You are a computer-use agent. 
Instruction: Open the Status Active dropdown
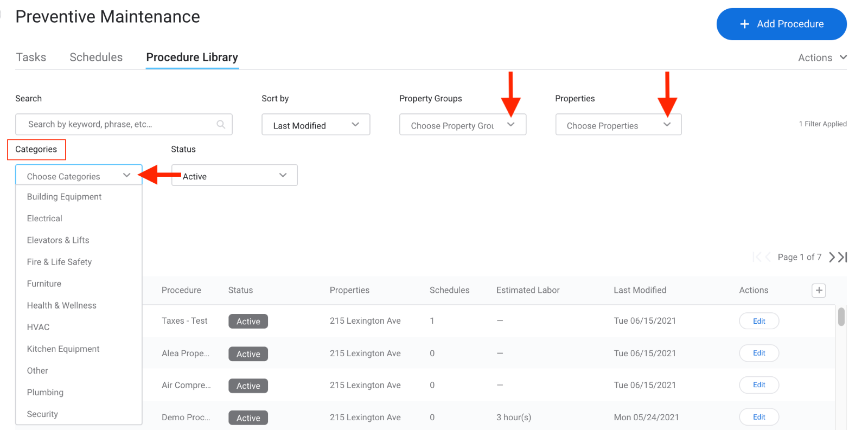click(234, 175)
